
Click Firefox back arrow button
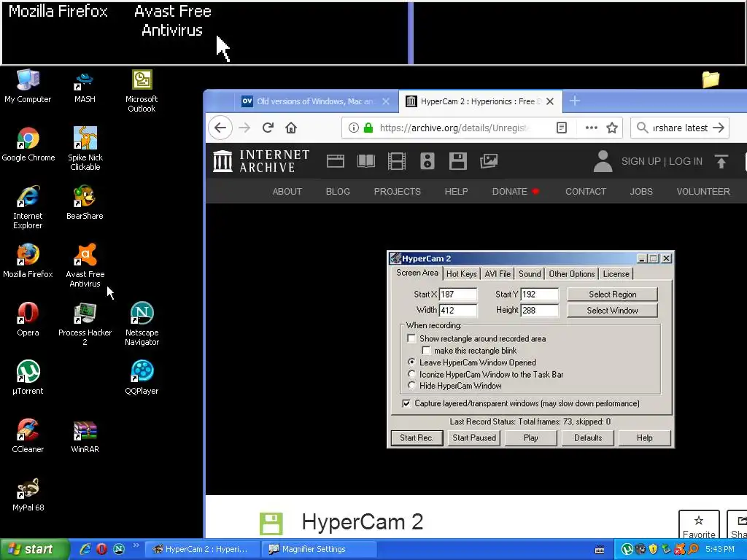click(220, 128)
